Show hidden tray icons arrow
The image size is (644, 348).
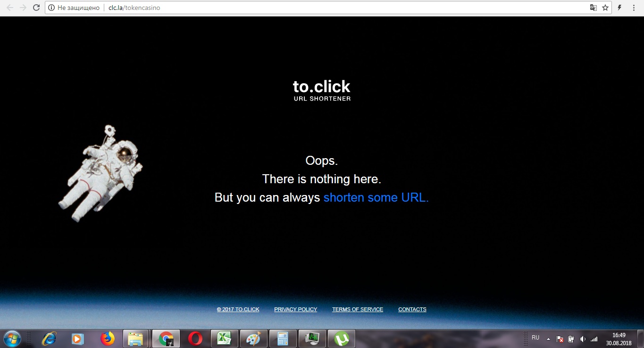point(548,339)
